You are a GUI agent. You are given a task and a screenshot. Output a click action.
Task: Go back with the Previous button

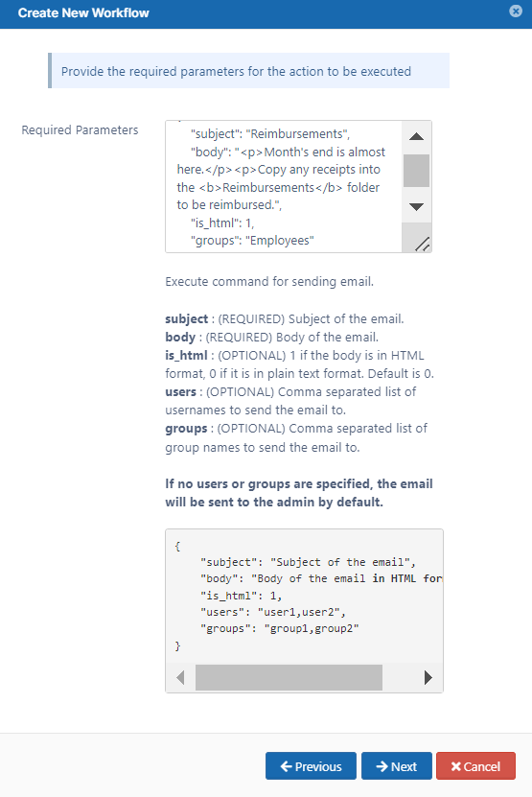[311, 766]
